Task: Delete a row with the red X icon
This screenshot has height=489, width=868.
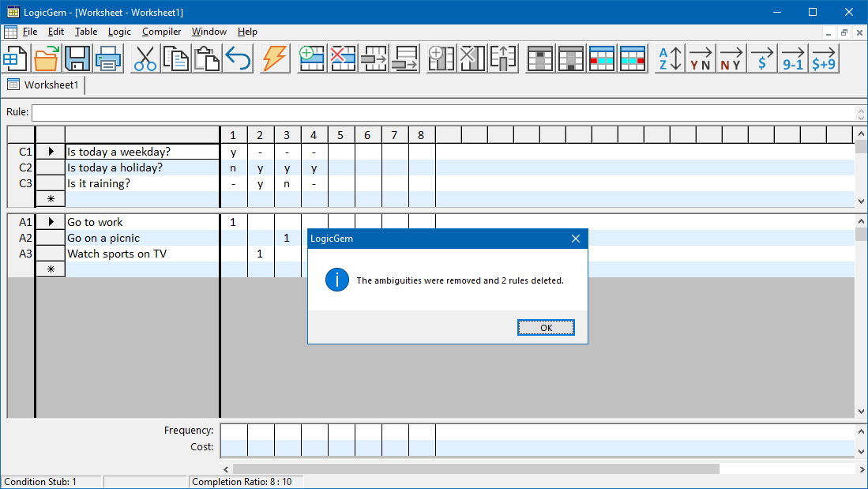Action: point(343,58)
